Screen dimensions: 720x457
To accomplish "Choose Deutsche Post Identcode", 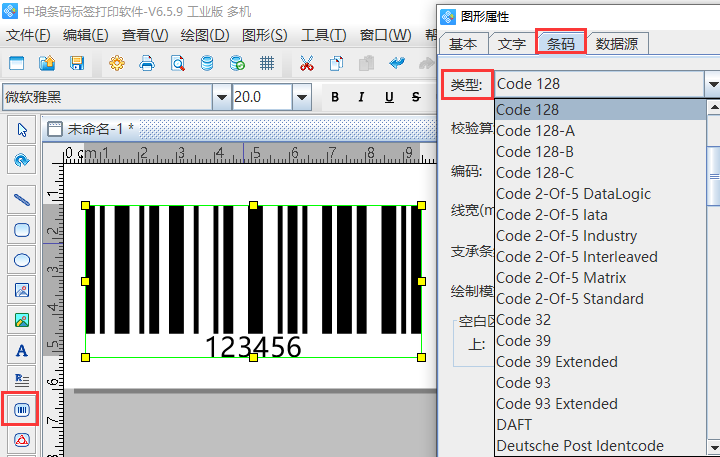I will tap(601, 446).
